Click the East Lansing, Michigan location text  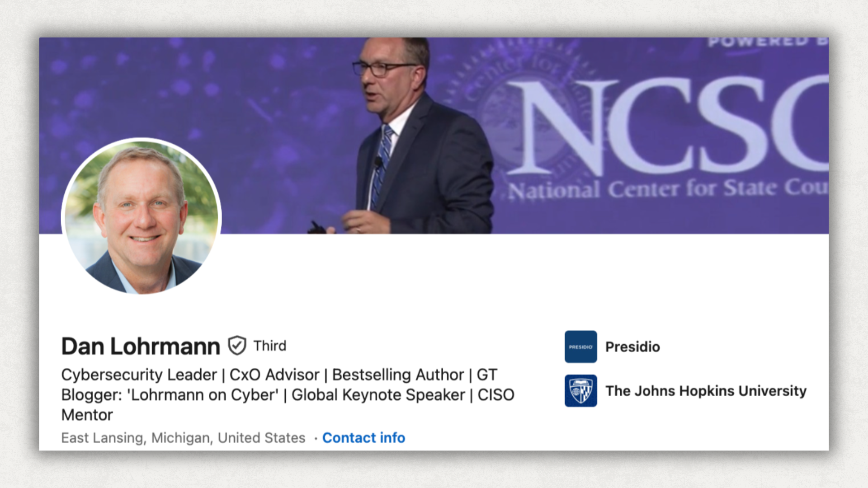(x=183, y=438)
